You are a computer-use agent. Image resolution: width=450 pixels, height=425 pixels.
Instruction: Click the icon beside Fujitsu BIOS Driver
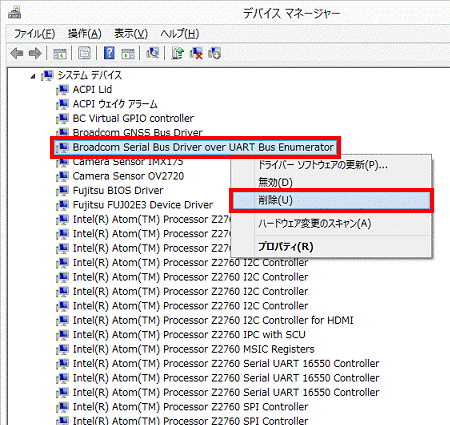pos(62,190)
